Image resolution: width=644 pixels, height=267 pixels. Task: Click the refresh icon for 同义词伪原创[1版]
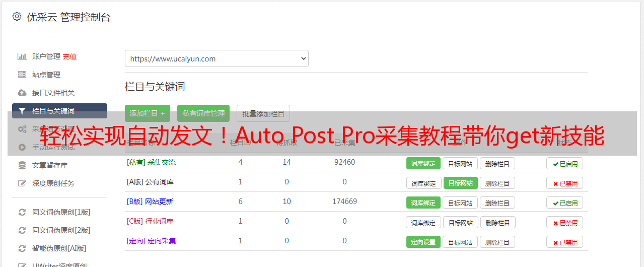click(22, 212)
